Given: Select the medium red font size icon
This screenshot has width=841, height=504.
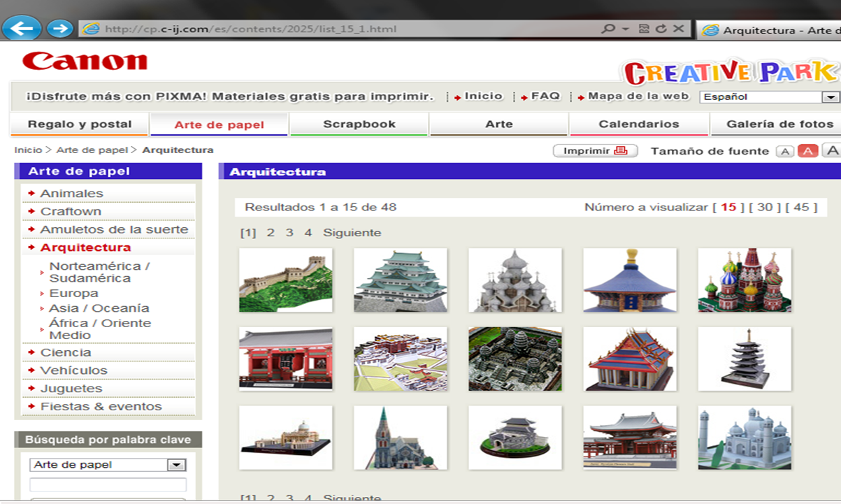Looking at the screenshot, I should pos(807,151).
